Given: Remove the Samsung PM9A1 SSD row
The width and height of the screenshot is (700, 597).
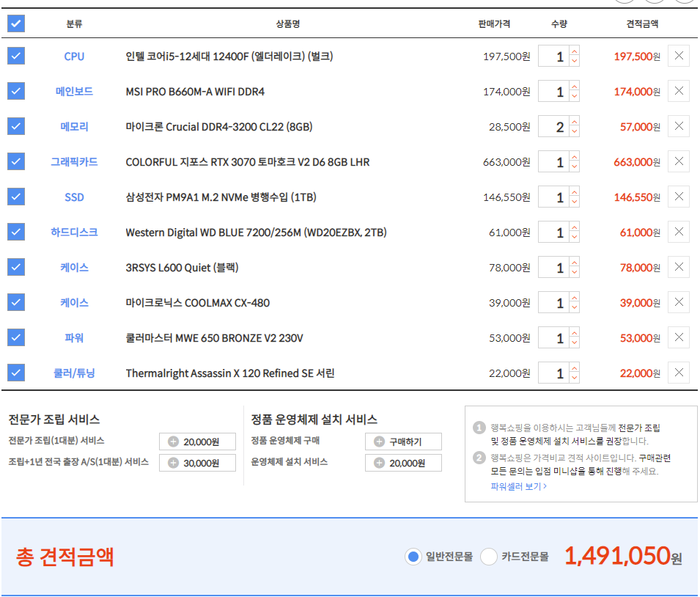Looking at the screenshot, I should click(x=678, y=197).
